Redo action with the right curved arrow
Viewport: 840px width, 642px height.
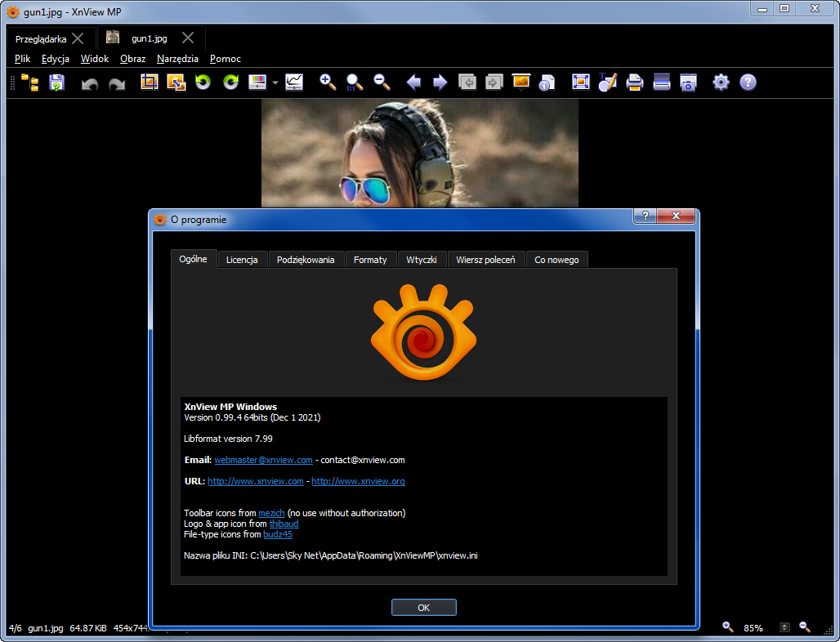pos(116,83)
